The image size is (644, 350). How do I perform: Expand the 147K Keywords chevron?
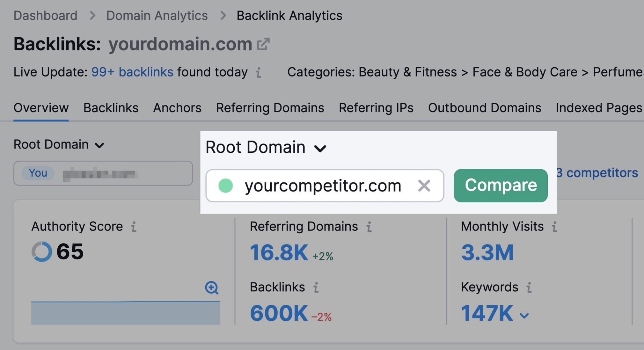(524, 316)
